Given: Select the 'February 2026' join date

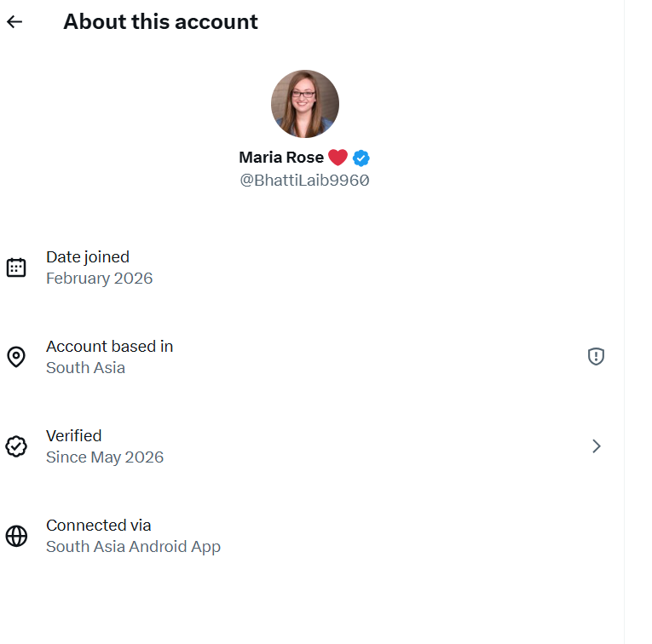Looking at the screenshot, I should (x=100, y=279).
